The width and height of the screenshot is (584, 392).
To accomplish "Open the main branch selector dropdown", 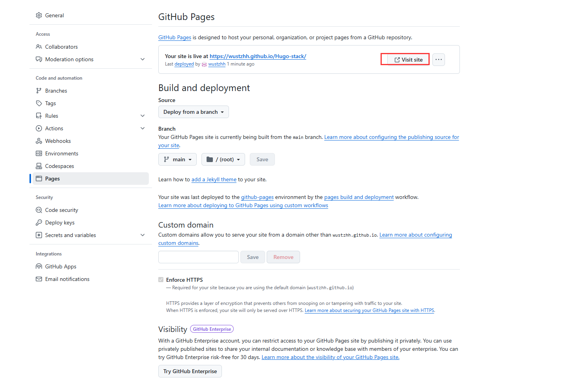I will tap(178, 159).
